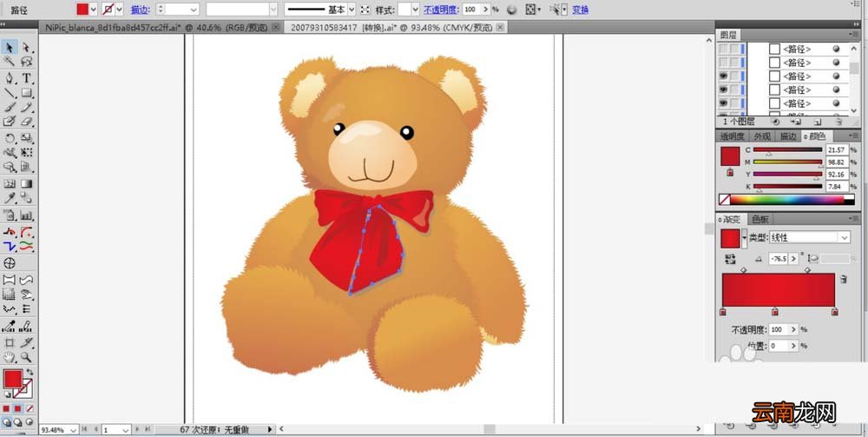The height and width of the screenshot is (437, 868).
Task: Select the Eyedropper tool
Action: pos(10,198)
